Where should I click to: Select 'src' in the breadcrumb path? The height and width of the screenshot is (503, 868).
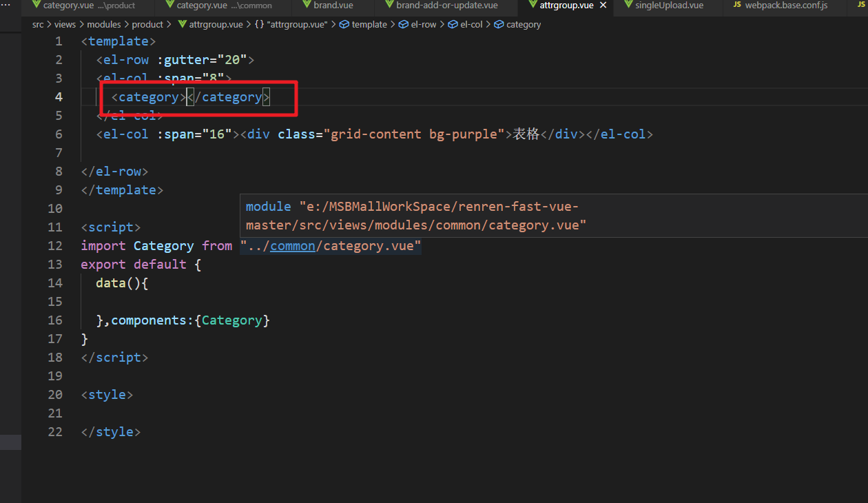pos(37,24)
